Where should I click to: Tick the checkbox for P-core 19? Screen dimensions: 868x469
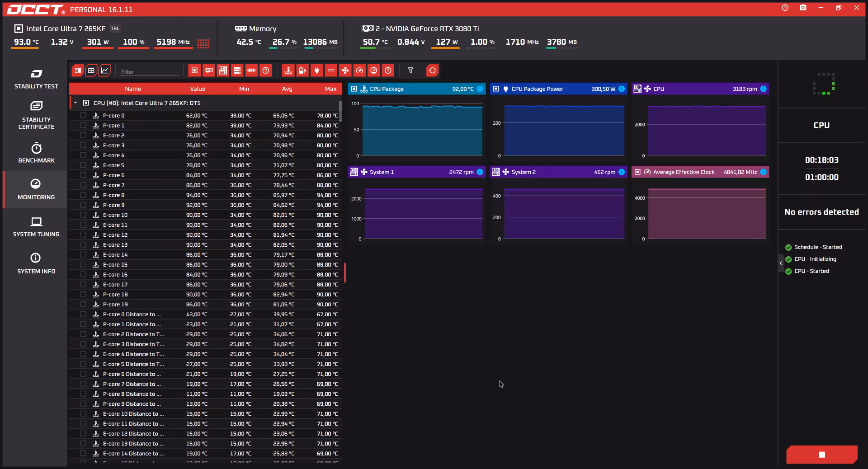click(x=83, y=305)
